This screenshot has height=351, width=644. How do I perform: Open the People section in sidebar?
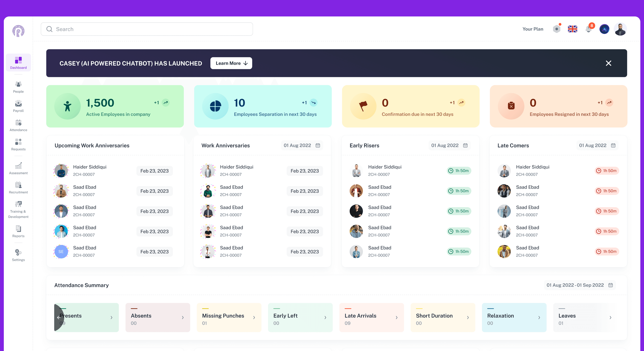click(x=18, y=87)
